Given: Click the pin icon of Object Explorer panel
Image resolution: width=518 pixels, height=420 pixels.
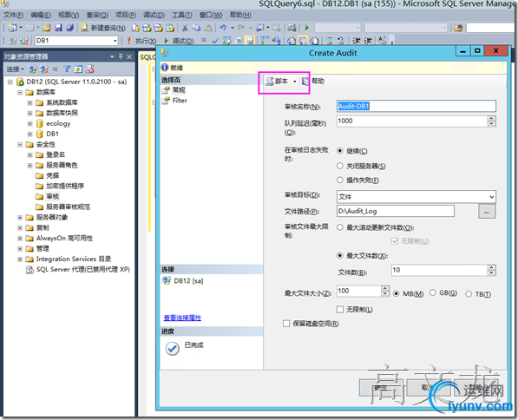Looking at the screenshot, I should click(121, 56).
